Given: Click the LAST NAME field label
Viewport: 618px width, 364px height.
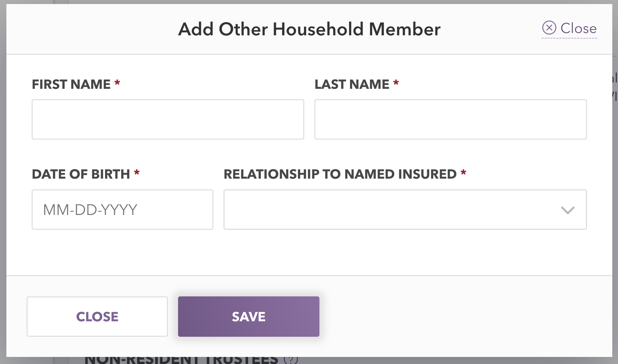Looking at the screenshot, I should pos(352,84).
